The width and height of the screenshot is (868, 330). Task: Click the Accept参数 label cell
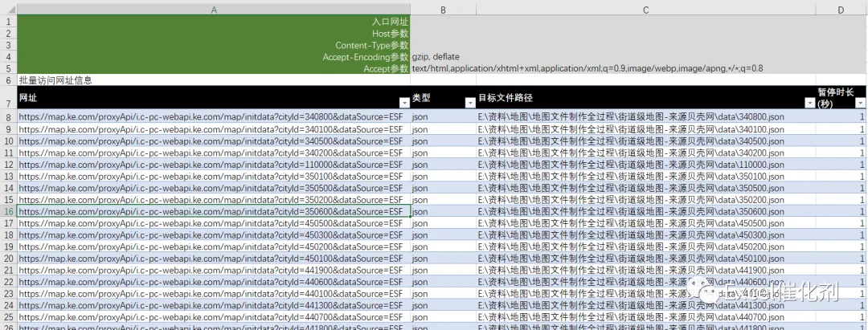tap(215, 68)
